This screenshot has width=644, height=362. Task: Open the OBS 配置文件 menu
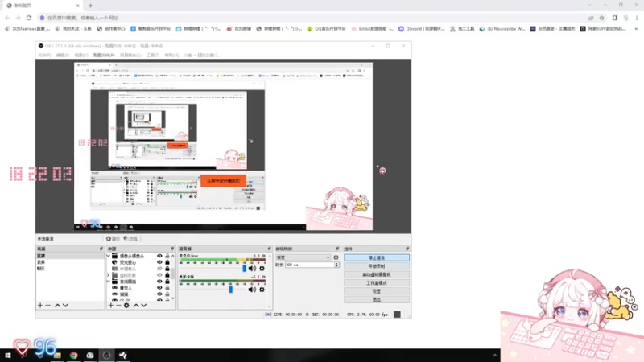(104, 55)
